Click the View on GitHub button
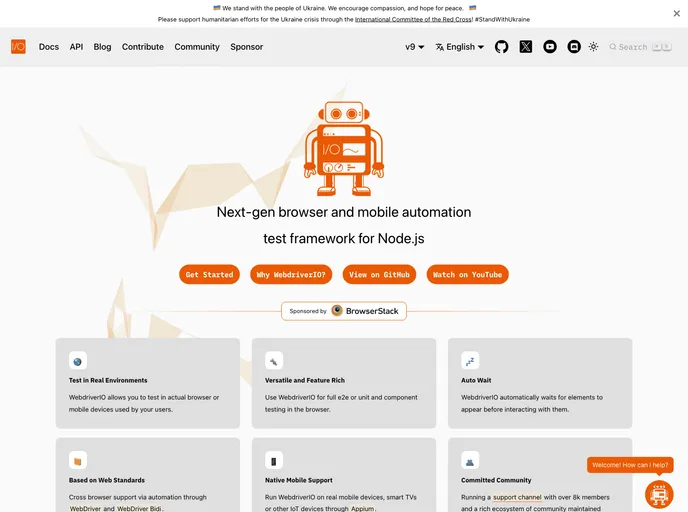The height and width of the screenshot is (512, 688). tap(379, 275)
